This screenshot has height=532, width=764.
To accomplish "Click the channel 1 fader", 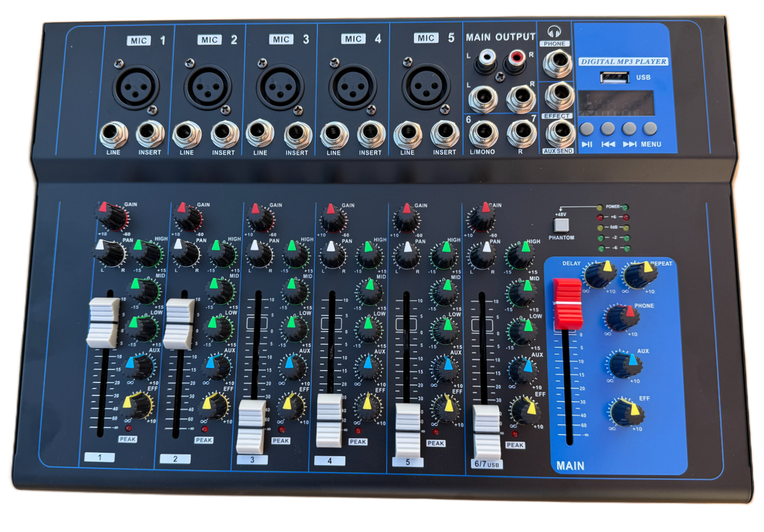I will point(103,322).
